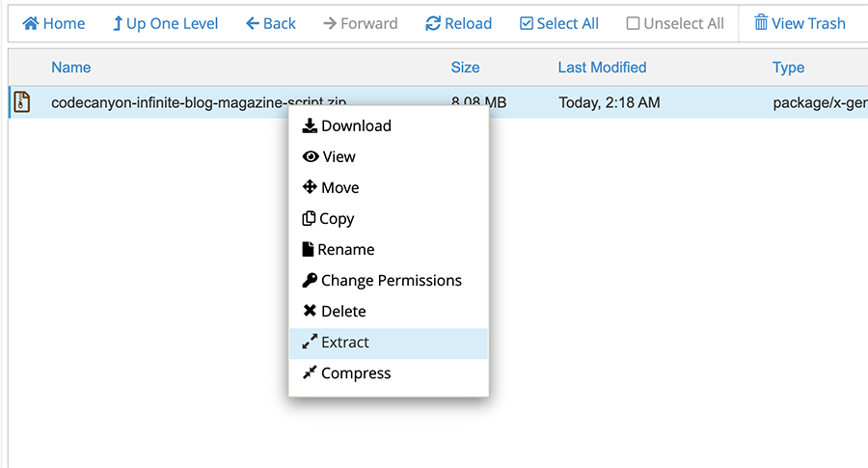The image size is (868, 468).
Task: Sort files by Size column
Action: pos(465,68)
